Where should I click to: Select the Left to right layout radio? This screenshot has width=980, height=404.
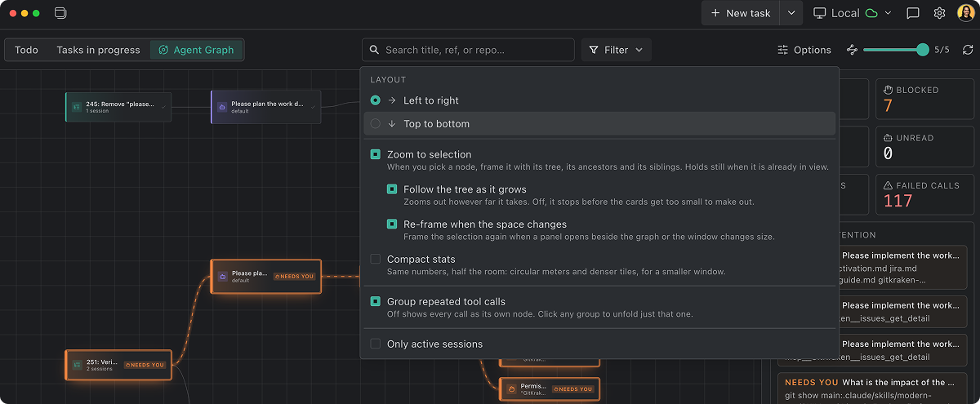tap(375, 100)
